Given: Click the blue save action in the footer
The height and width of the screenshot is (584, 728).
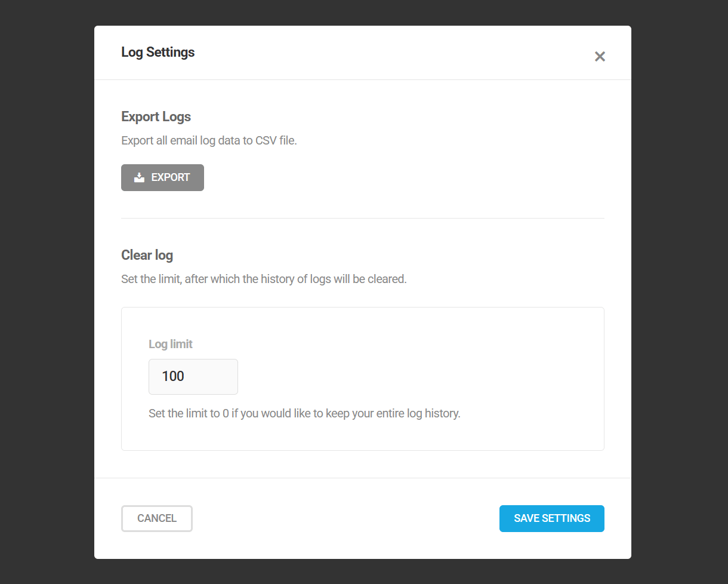Looking at the screenshot, I should 551,518.
